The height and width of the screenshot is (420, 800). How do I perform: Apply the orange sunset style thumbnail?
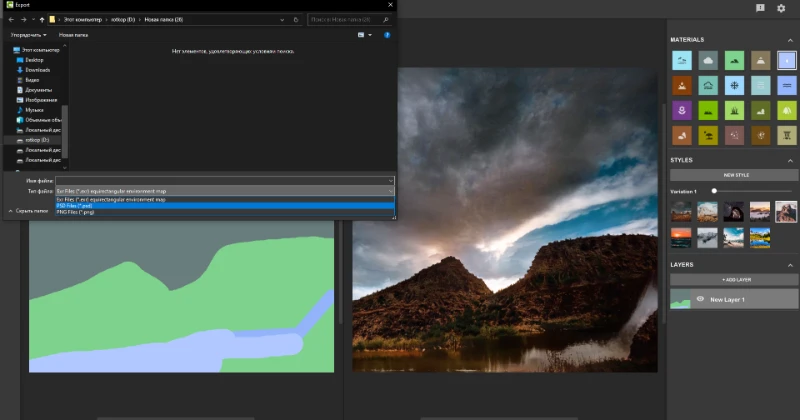pyautogui.click(x=681, y=238)
